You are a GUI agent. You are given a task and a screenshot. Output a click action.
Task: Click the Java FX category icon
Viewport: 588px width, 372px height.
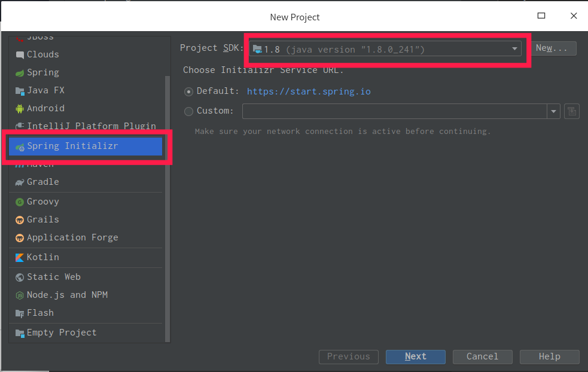[x=21, y=90]
